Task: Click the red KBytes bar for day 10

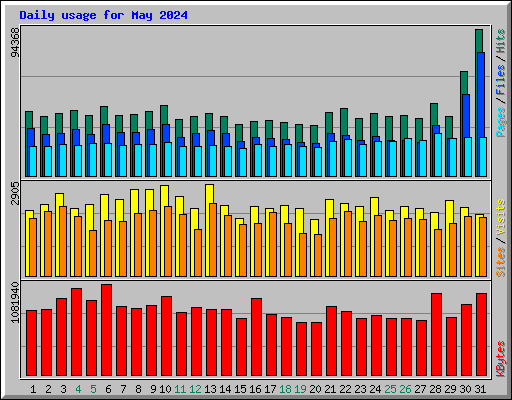Action: click(166, 336)
